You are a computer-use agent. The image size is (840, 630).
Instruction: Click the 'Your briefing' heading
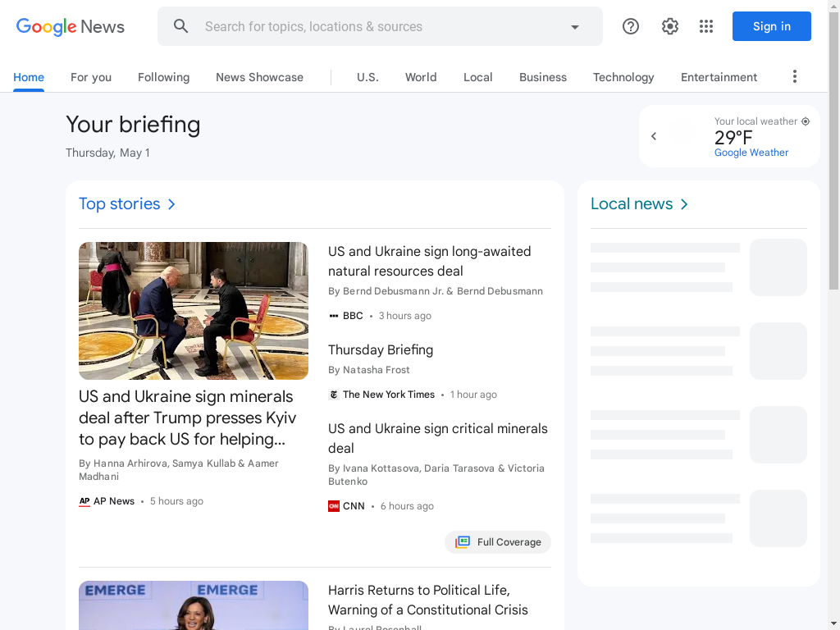(133, 125)
